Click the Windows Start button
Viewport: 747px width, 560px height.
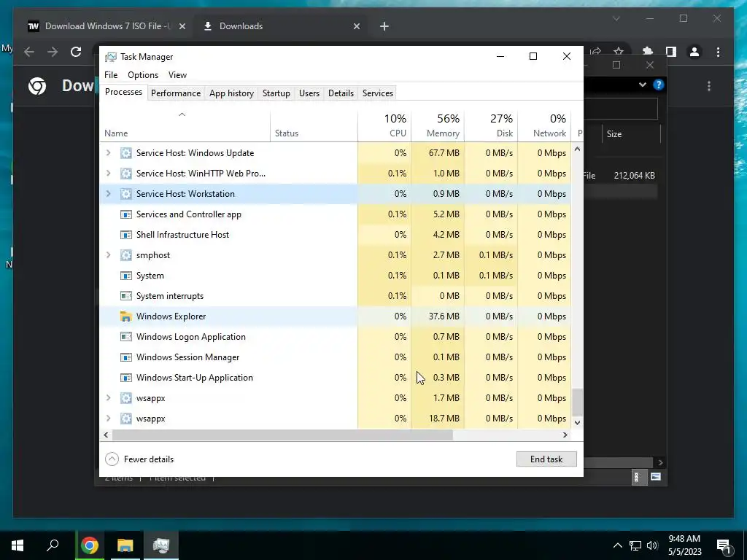18,545
